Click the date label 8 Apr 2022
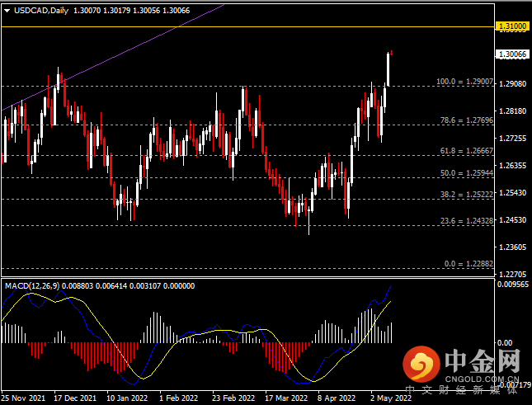Image resolution: width=532 pixels, height=405 pixels. click(337, 398)
